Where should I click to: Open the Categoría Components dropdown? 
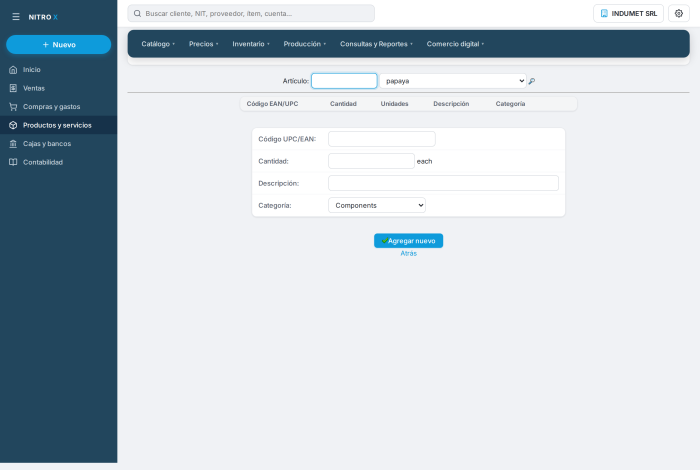click(x=377, y=205)
